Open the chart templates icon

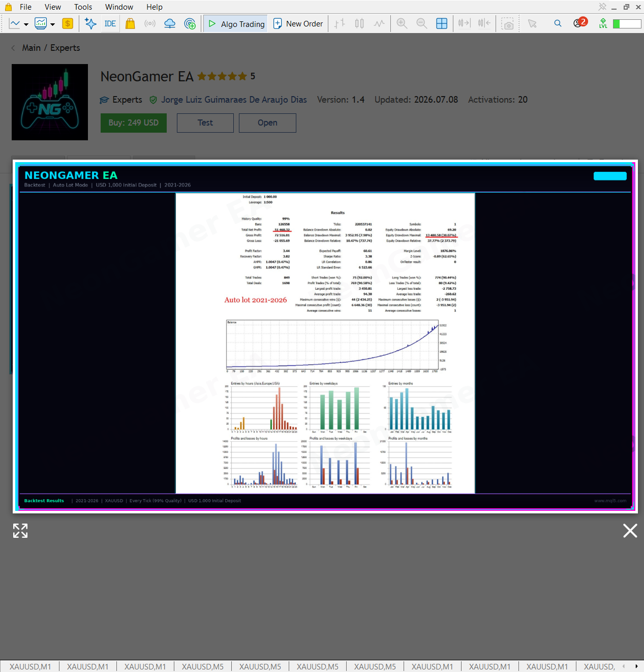coord(41,23)
